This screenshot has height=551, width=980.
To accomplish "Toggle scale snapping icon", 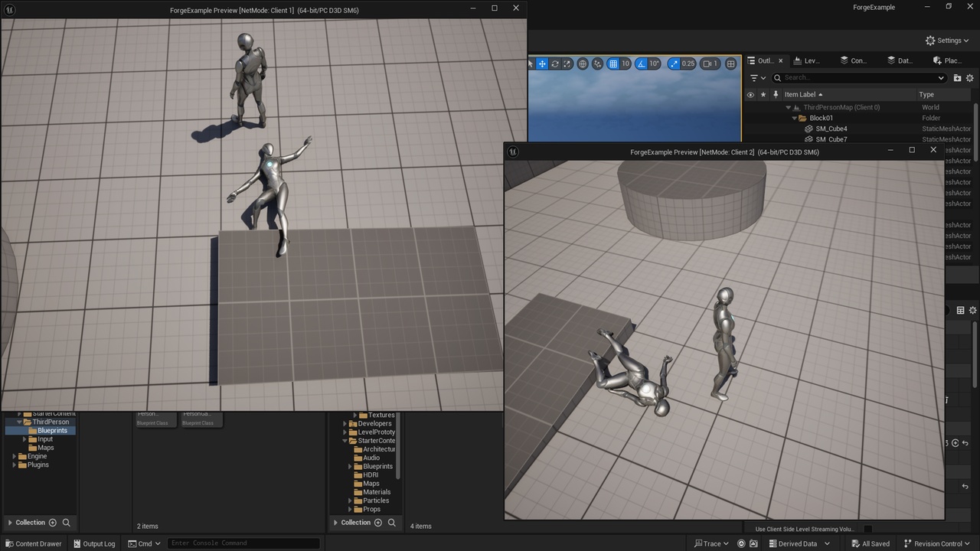I will click(674, 64).
